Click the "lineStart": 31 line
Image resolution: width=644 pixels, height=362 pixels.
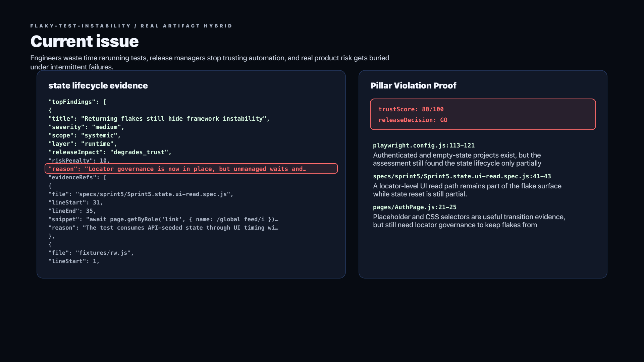pyautogui.click(x=75, y=202)
